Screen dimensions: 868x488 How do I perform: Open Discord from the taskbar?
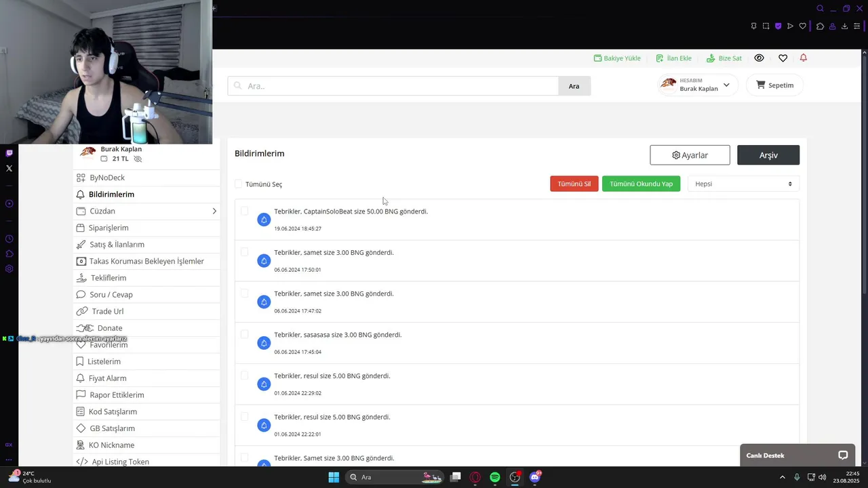(535, 477)
